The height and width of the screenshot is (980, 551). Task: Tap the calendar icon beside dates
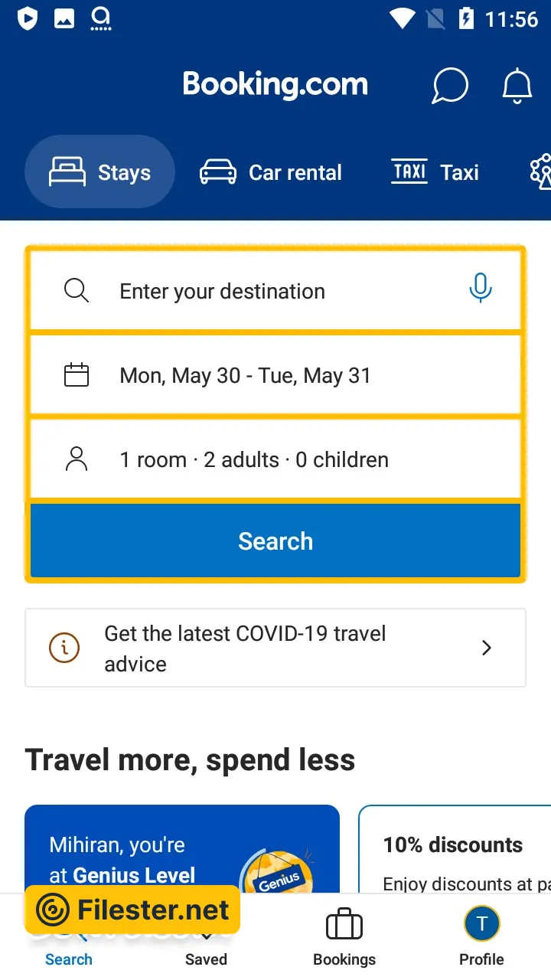pos(77,375)
